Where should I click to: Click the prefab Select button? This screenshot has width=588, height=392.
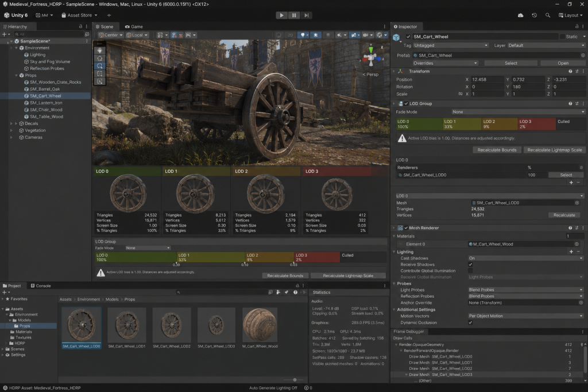pos(510,63)
